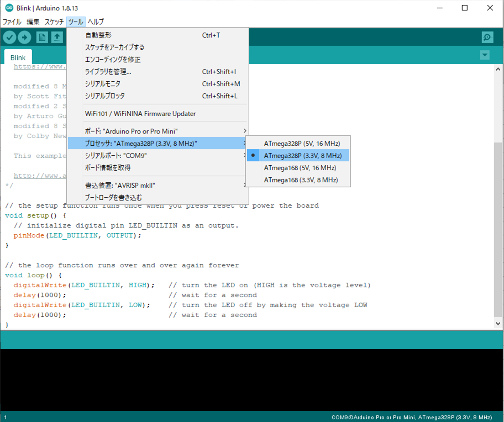Image resolution: width=504 pixels, height=422 pixels.
Task: Close the ツール menu in the menu bar
Action: coord(76,22)
